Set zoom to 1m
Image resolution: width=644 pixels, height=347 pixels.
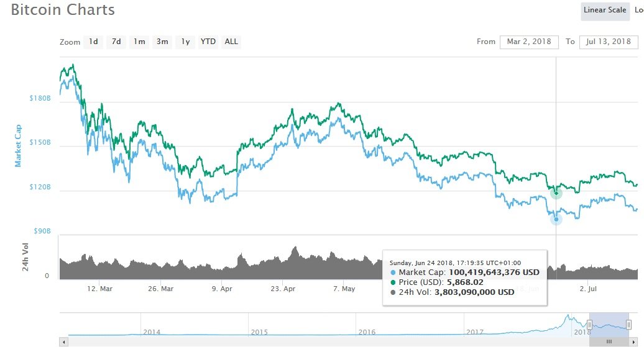pyautogui.click(x=139, y=42)
